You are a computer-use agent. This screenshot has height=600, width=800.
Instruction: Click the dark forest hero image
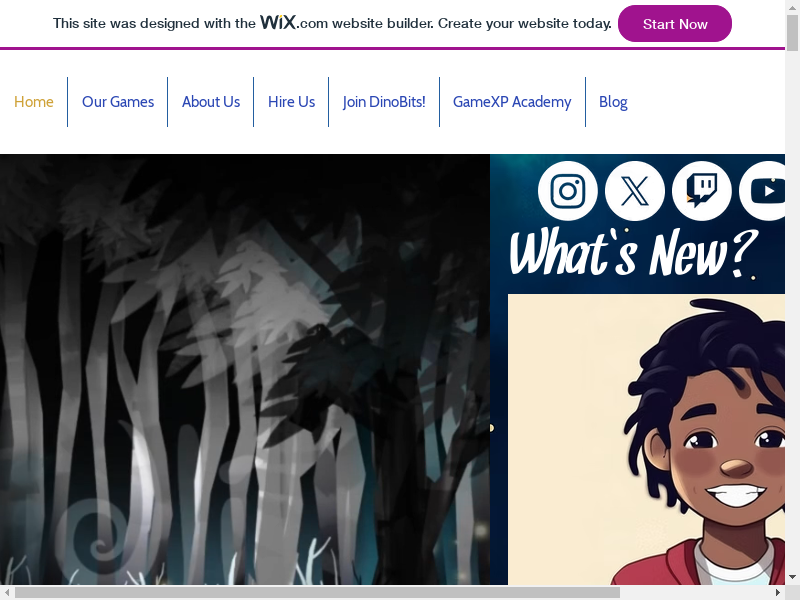[x=245, y=369]
